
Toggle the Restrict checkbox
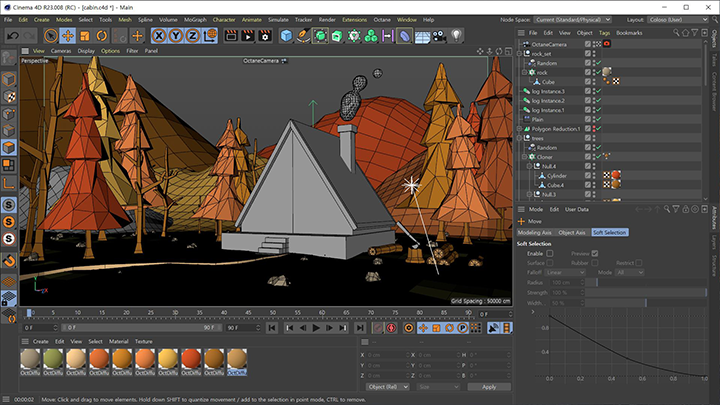639,263
